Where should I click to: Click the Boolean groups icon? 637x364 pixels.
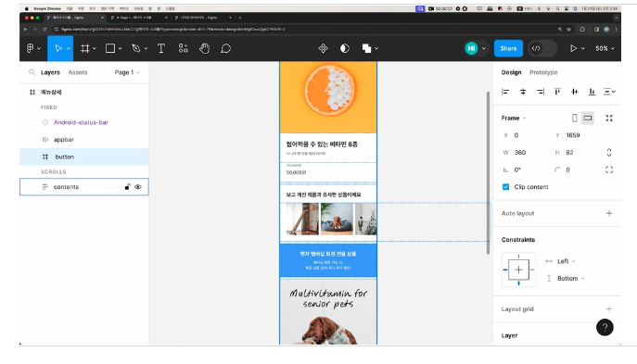point(366,48)
